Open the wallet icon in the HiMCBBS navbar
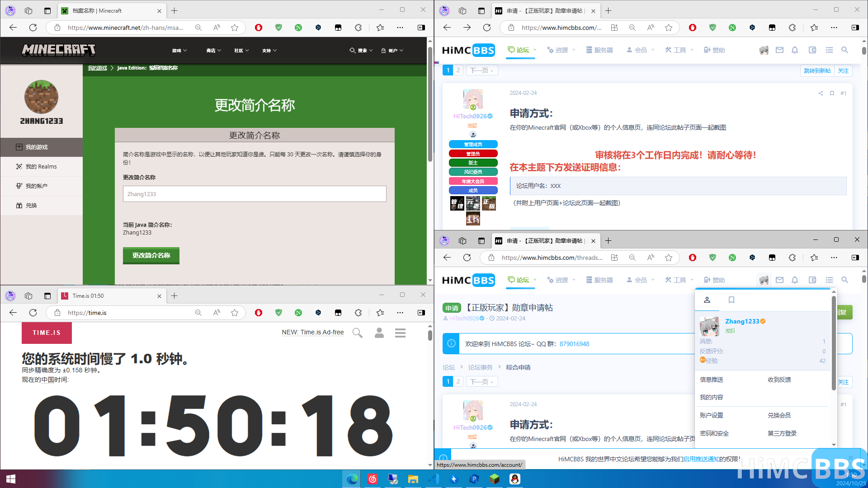 pyautogui.click(x=812, y=50)
